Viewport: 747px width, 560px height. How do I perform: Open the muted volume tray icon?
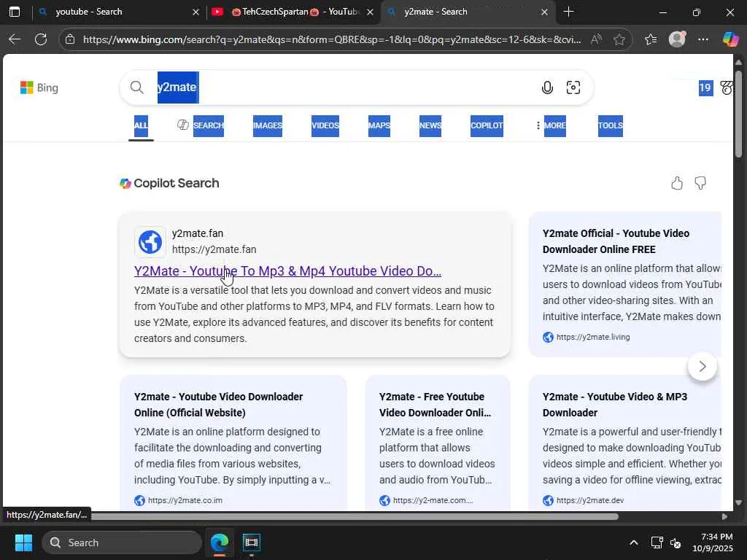pyautogui.click(x=676, y=542)
